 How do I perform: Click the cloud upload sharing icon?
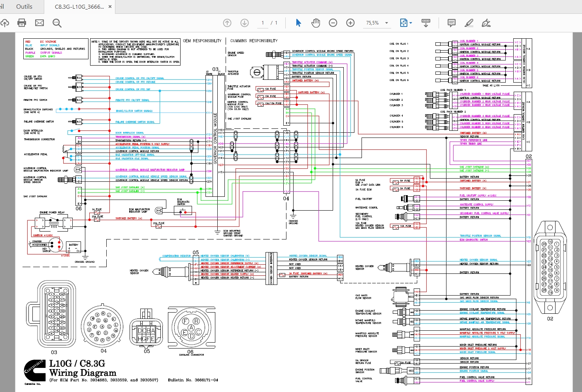coord(5,23)
